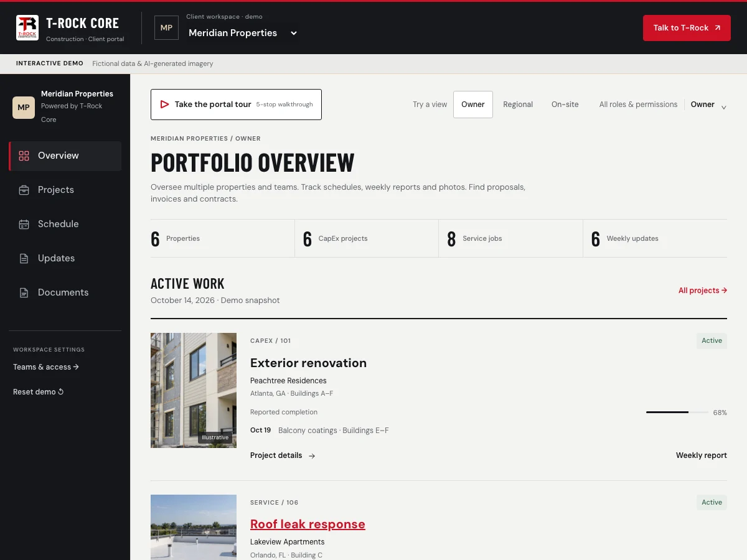Open Projects in the sidebar
Viewport: 747px width, 560px height.
tap(65, 190)
